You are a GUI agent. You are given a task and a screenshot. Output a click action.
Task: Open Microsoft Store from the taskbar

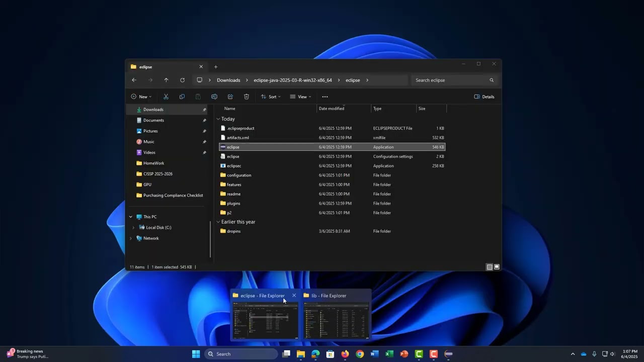(330, 354)
